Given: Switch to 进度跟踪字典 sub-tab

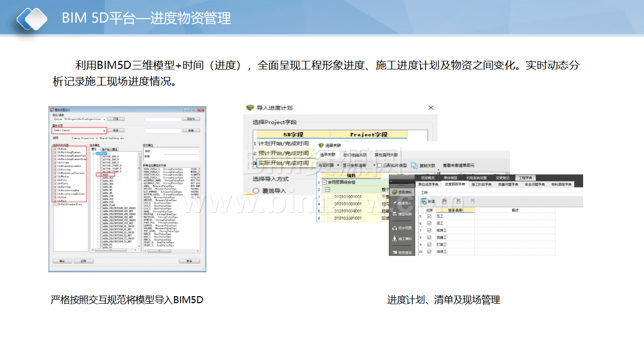Looking at the screenshot, I should tap(455, 185).
